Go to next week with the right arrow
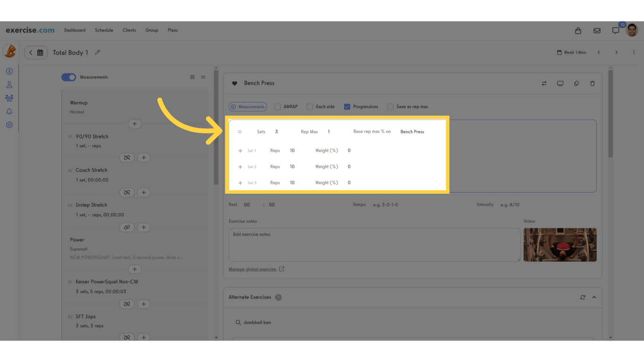The width and height of the screenshot is (644, 362). [x=616, y=52]
